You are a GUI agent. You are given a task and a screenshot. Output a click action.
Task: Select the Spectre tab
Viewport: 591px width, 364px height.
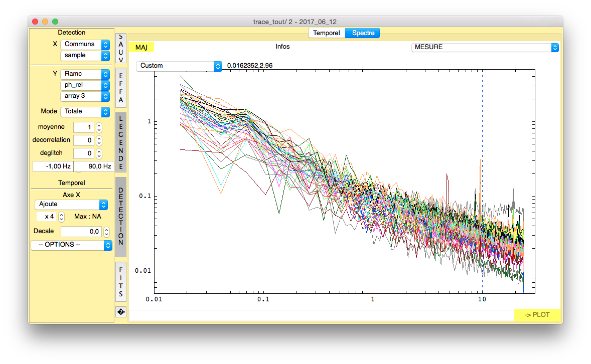[x=362, y=33]
